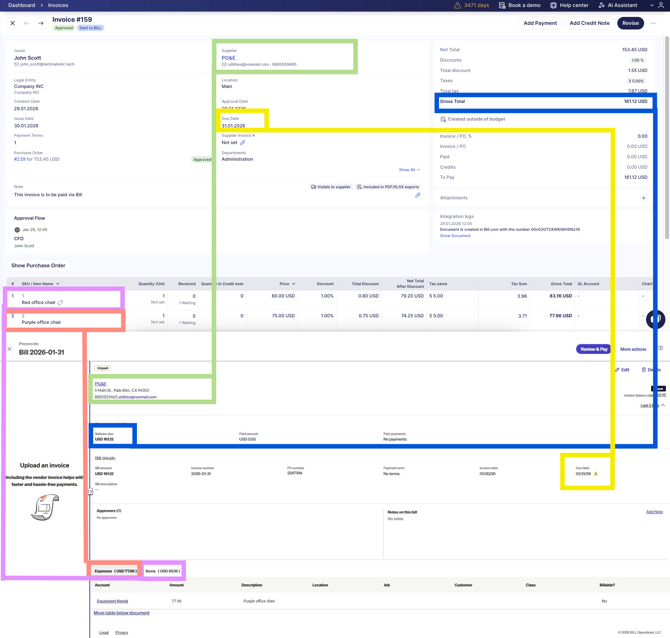Screen dimensions: 670x638
Task: Open purchase order #239 link
Action: (x=20, y=159)
